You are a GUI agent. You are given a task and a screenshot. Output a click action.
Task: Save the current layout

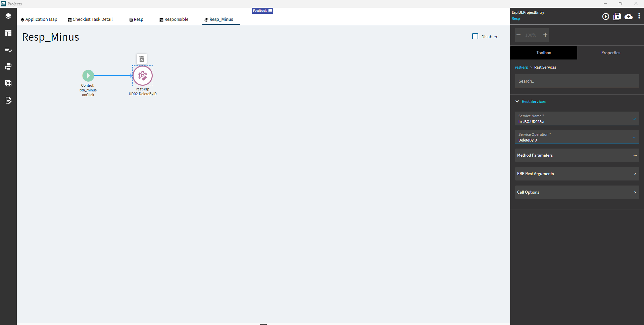617,16
